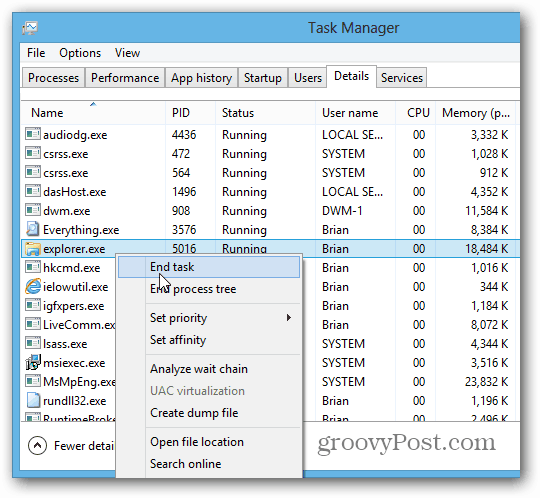Click the igfxpers.exe process icon

(33, 305)
